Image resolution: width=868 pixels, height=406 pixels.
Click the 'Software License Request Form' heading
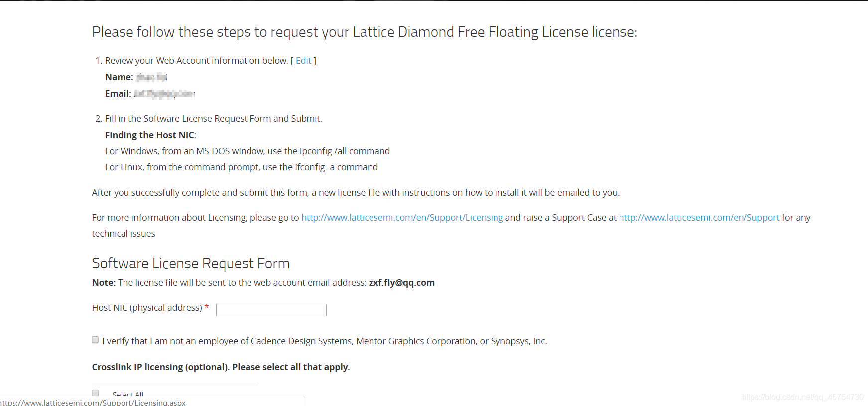coord(191,263)
